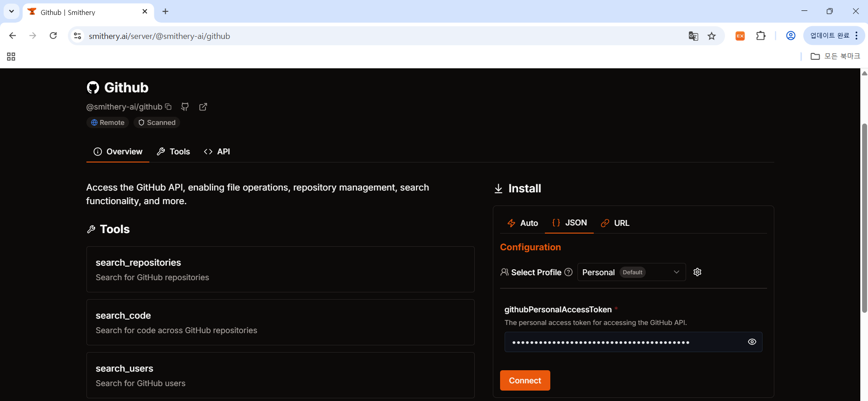868x401 pixels.
Task: Click the Configuration heading text
Action: (x=530, y=247)
